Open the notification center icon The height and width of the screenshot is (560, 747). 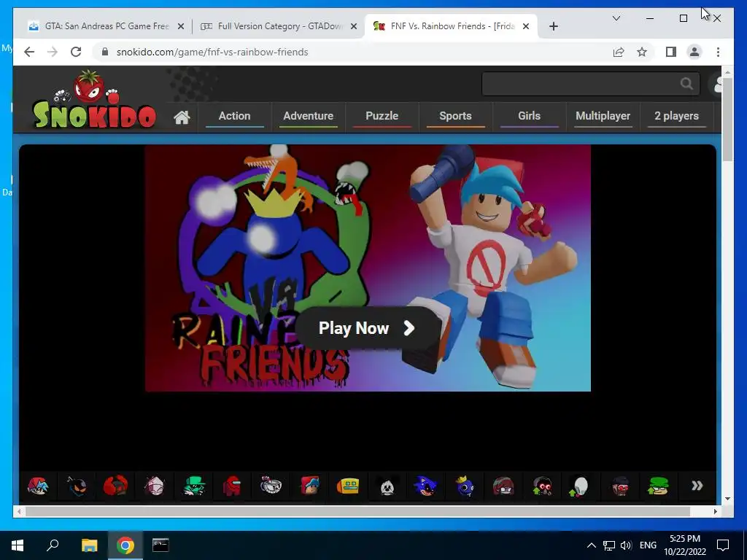[x=723, y=545]
